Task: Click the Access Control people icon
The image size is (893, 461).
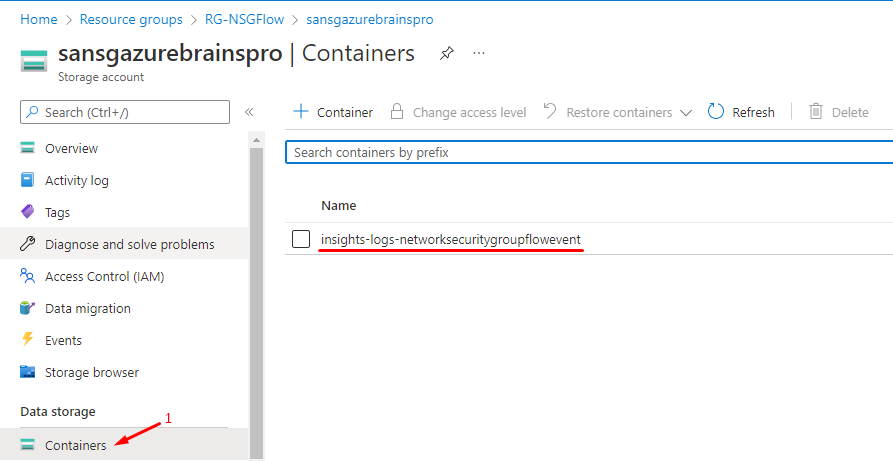Action: pos(27,276)
